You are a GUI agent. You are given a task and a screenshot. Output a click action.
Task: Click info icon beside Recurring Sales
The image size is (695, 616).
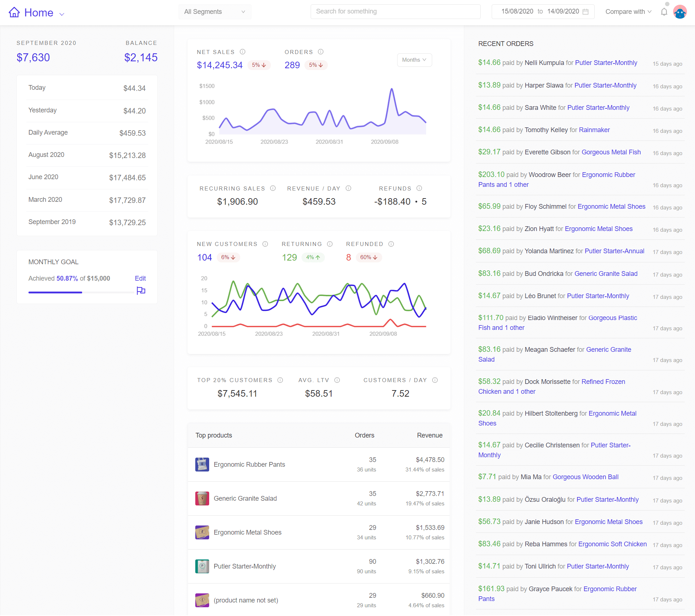(x=273, y=188)
